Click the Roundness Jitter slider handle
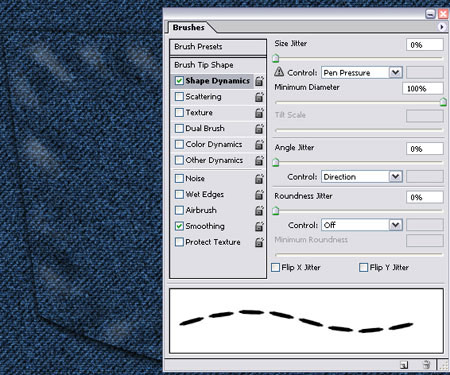Image resolution: width=450 pixels, height=375 pixels. click(x=276, y=211)
